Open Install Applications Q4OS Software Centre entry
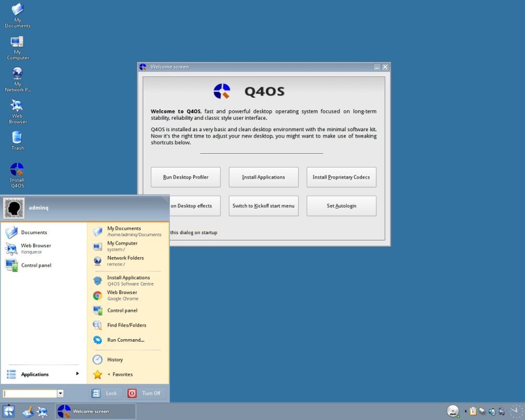 tap(128, 281)
